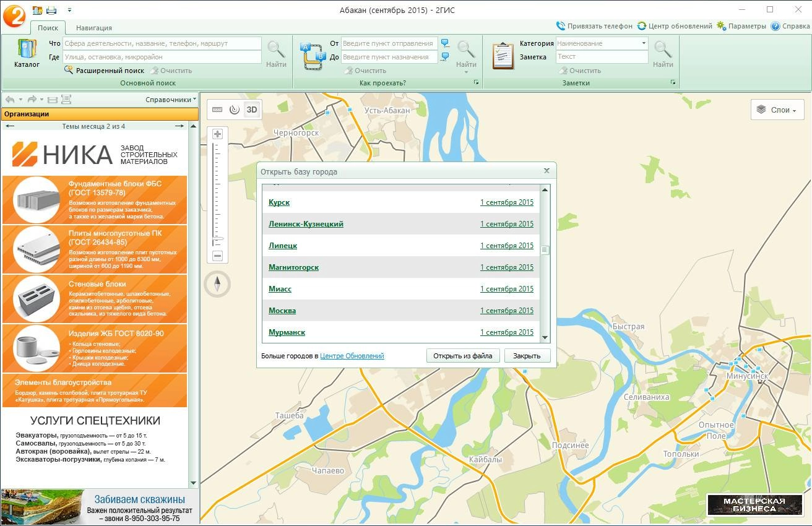The image size is (812, 526).
Task: Open the Справочники dropdown
Action: (x=171, y=100)
